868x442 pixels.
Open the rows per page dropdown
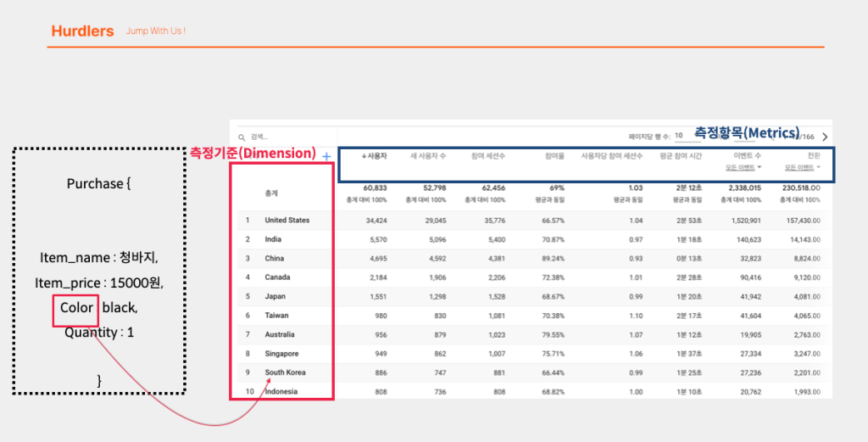(687, 137)
